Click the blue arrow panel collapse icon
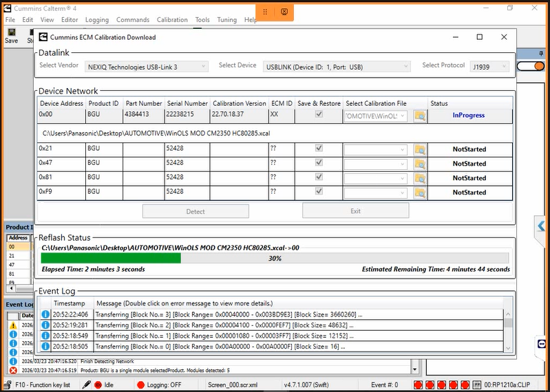 (x=542, y=226)
